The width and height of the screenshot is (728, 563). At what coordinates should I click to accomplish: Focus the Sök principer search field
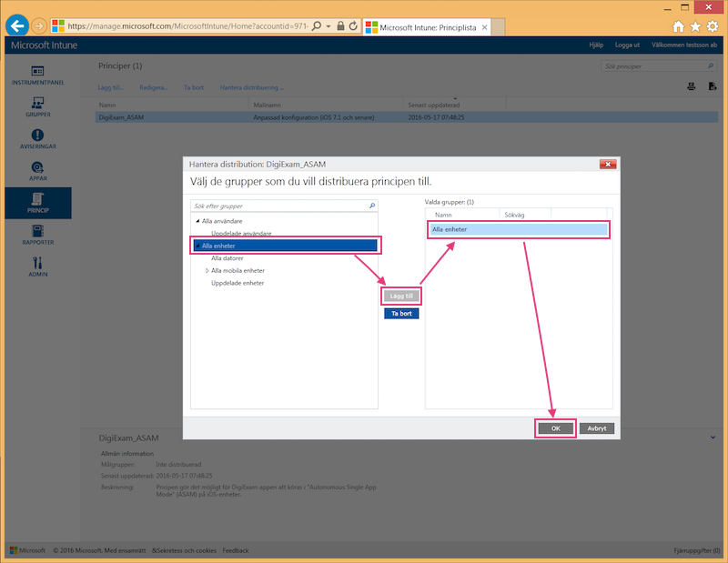(658, 65)
